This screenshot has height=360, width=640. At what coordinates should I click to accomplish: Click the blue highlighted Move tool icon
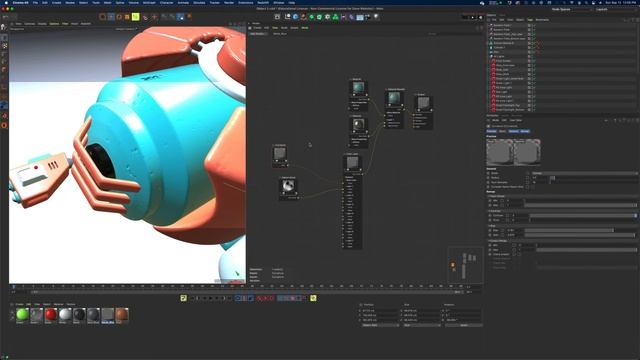pyautogui.click(x=111, y=17)
